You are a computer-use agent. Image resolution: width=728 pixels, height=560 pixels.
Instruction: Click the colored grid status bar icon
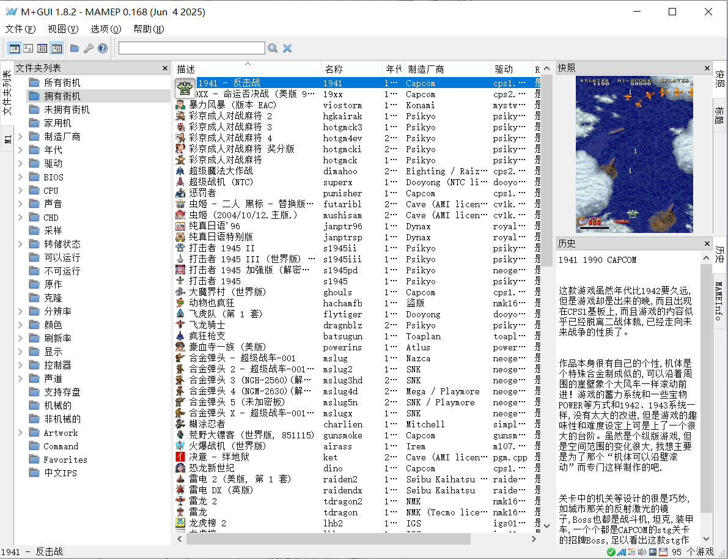[632, 552]
